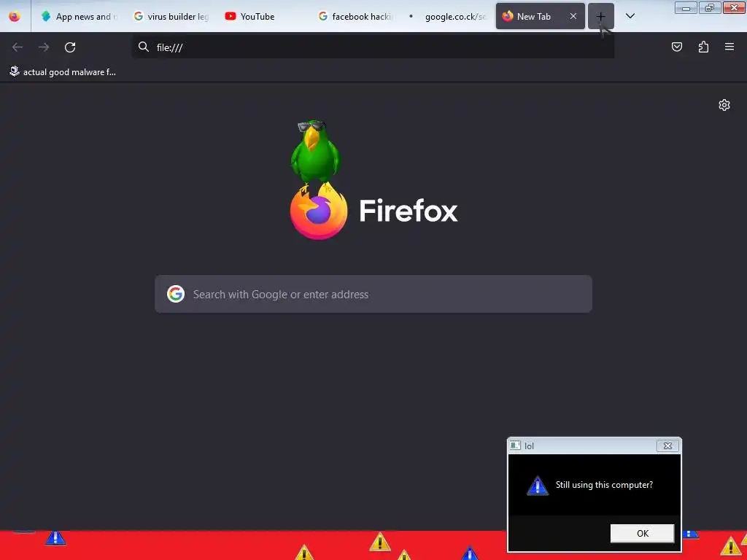Open new tab personalize gear icon

coord(724,105)
